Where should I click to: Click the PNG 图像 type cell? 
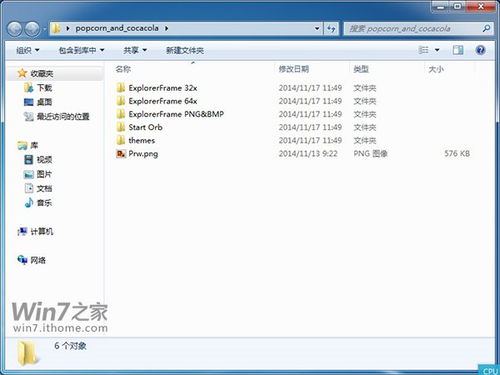[370, 154]
